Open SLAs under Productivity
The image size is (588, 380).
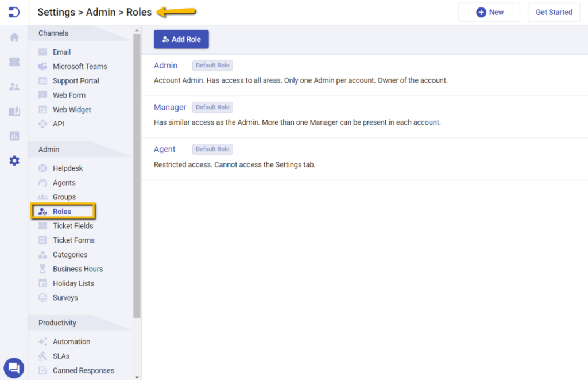pyautogui.click(x=61, y=356)
